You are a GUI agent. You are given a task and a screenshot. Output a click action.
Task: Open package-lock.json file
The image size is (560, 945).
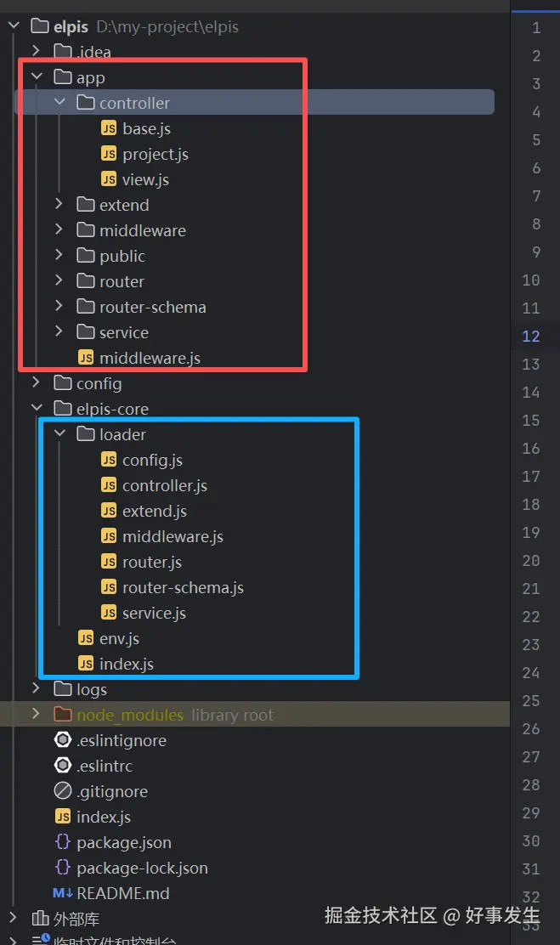tap(142, 868)
